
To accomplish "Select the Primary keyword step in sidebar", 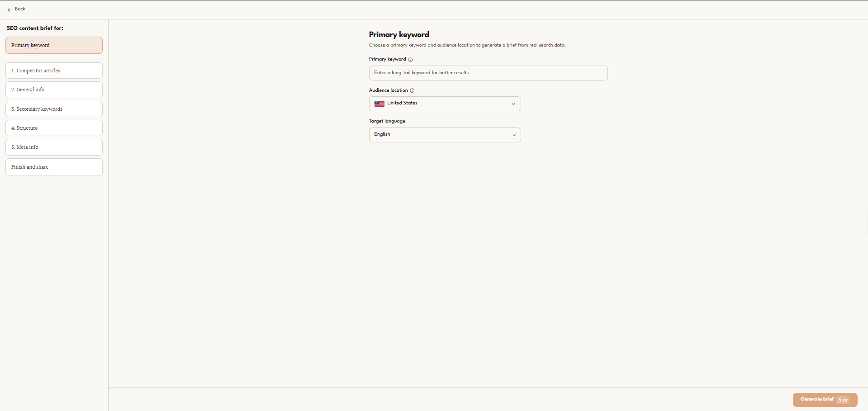I will (x=54, y=45).
